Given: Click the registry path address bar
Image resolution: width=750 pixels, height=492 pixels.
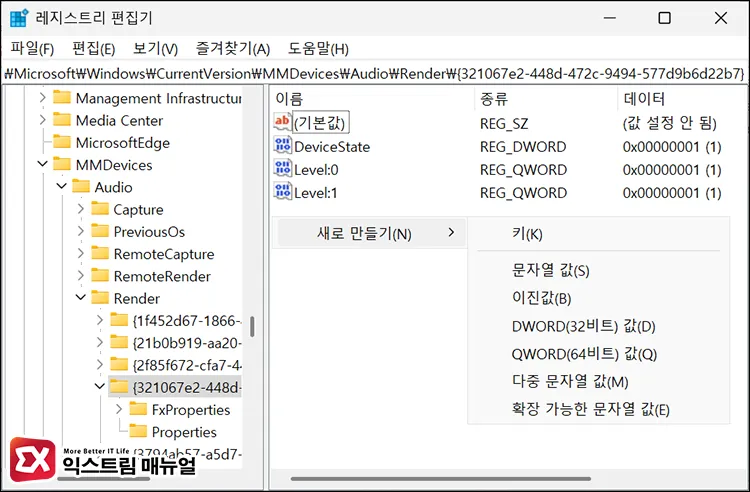Looking at the screenshot, I should pos(375,74).
